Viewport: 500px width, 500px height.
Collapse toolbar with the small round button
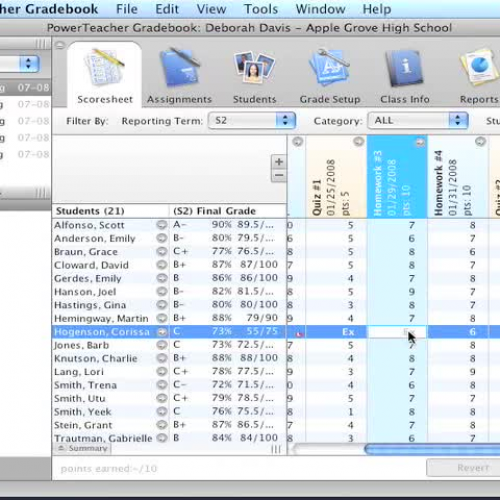[60, 45]
